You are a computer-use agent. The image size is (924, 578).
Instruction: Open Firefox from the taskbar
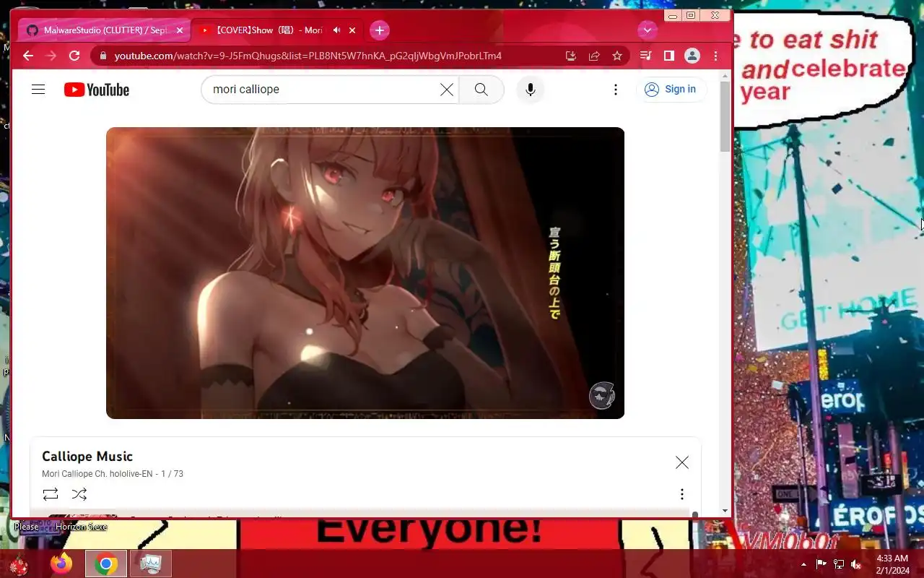pos(61,564)
